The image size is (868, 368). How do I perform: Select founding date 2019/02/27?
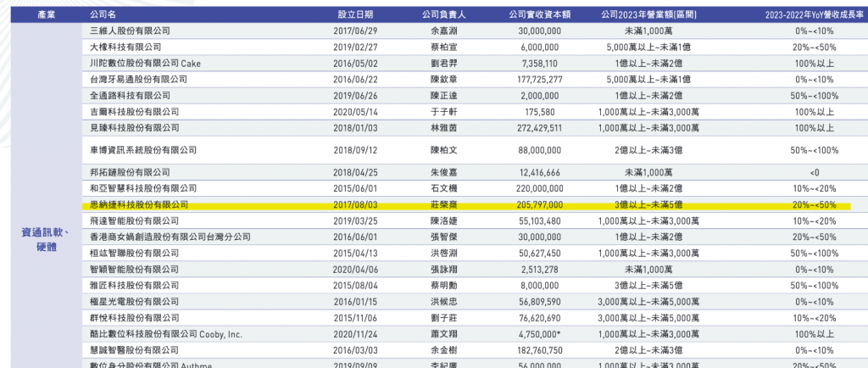click(355, 47)
